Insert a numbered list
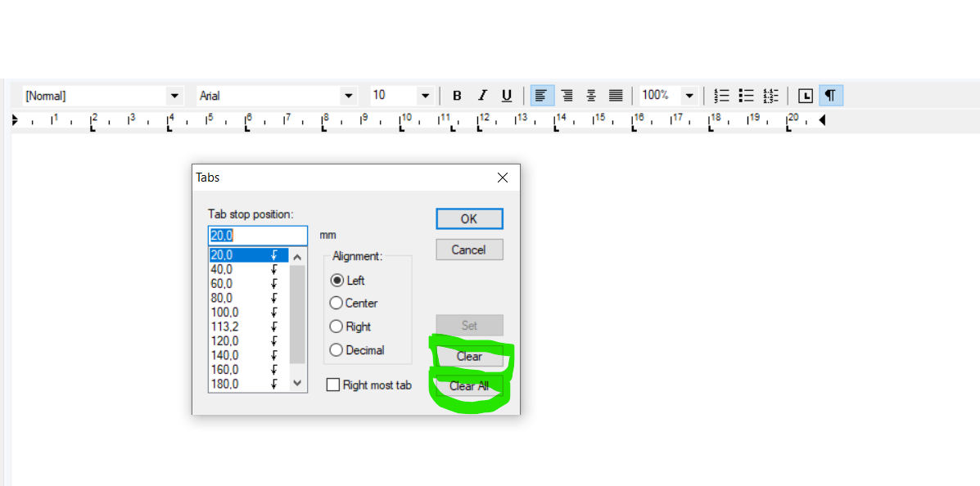The width and height of the screenshot is (980, 486). click(x=721, y=96)
